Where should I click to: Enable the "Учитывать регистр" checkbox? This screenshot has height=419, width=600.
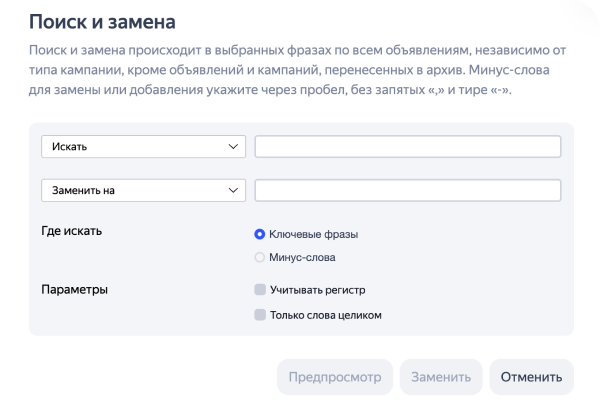[260, 290]
